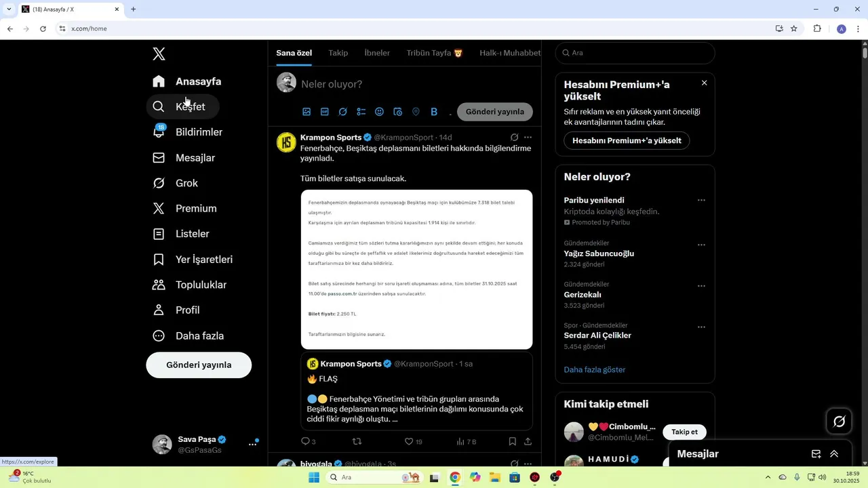Add a poll to the post
Screen dimensions: 868x488
361,112
